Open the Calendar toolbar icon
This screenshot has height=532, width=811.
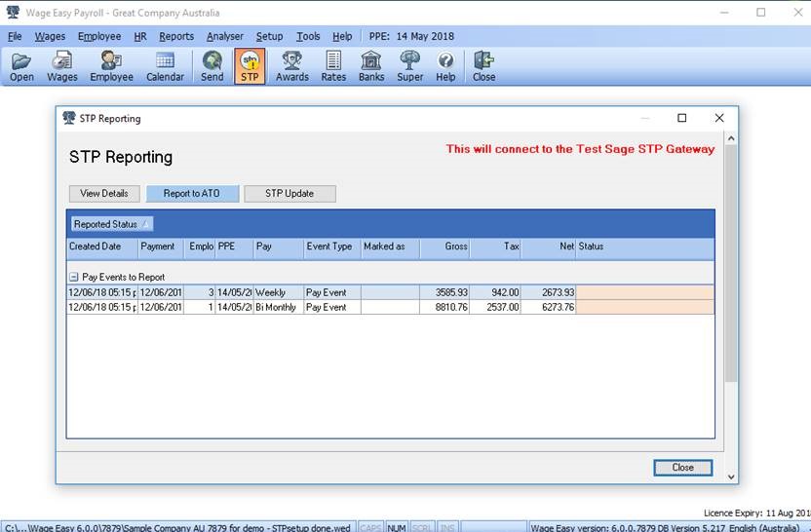pos(165,66)
